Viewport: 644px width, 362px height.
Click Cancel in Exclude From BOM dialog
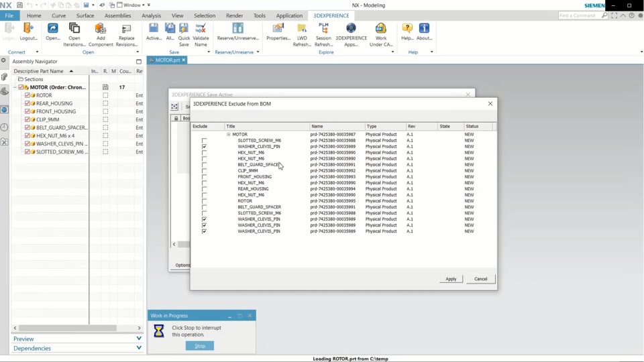tap(480, 279)
